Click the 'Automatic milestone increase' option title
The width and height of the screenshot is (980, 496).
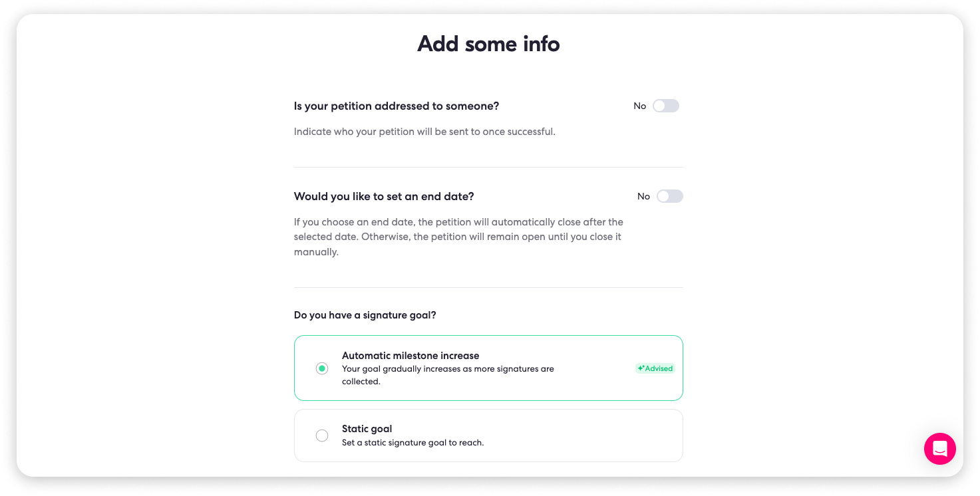coord(410,356)
